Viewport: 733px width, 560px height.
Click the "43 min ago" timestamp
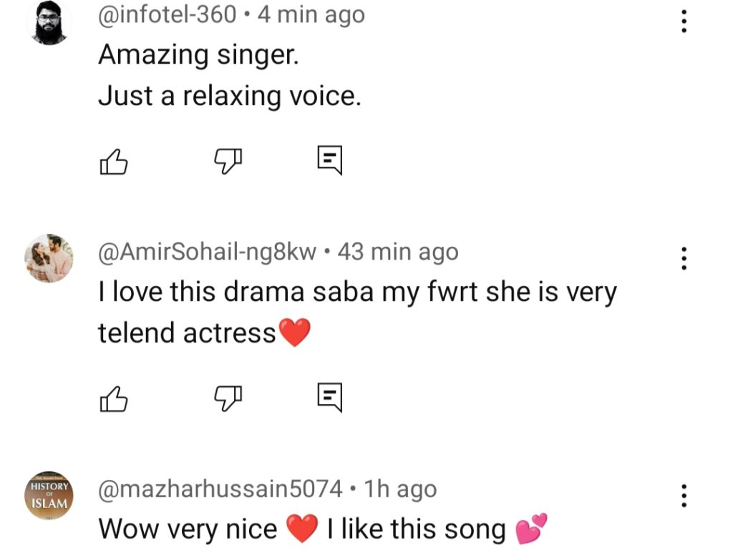pos(397,252)
